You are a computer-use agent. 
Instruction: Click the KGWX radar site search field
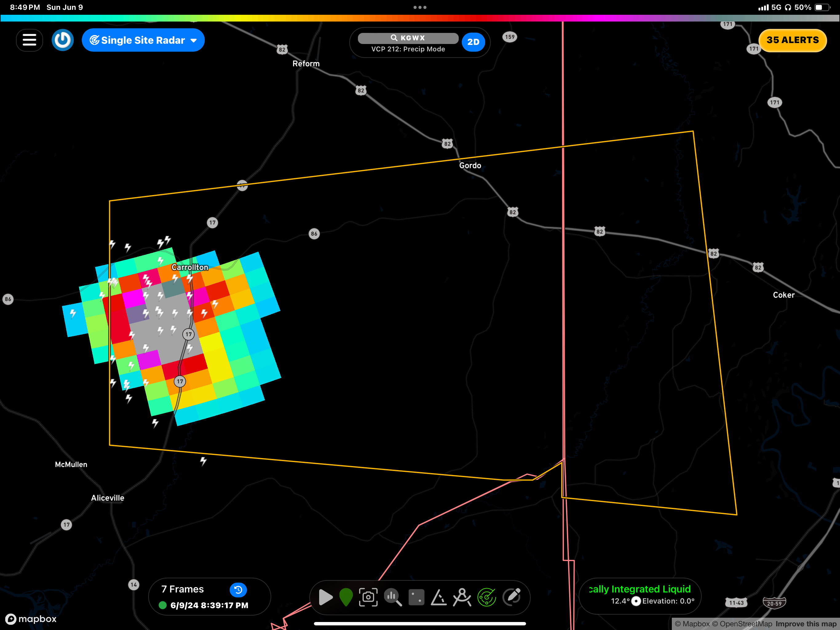pyautogui.click(x=408, y=38)
